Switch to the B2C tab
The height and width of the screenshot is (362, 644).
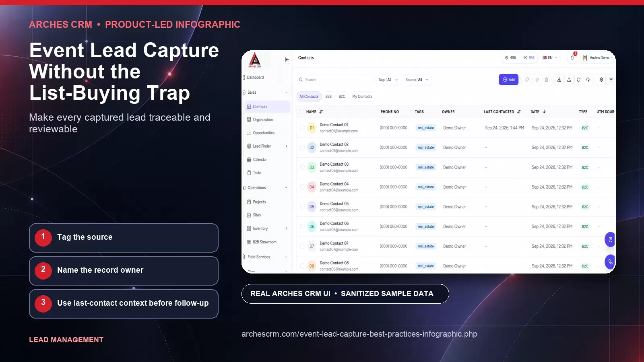click(x=342, y=97)
